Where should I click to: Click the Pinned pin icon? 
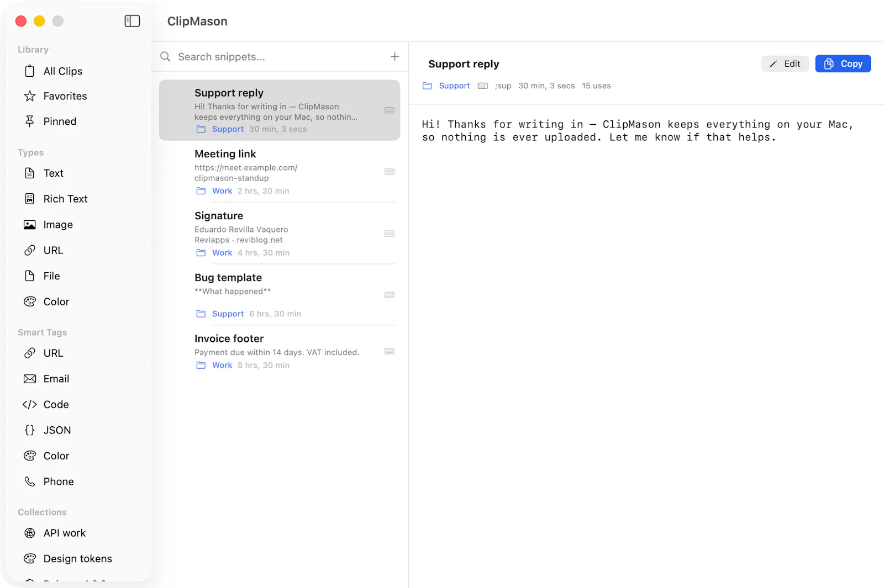coord(30,121)
